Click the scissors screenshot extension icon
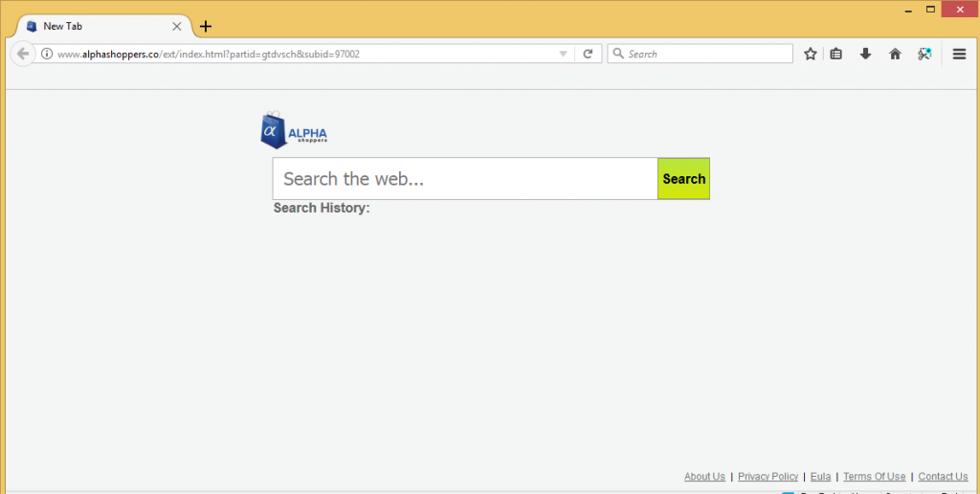The width and height of the screenshot is (980, 494). click(924, 54)
